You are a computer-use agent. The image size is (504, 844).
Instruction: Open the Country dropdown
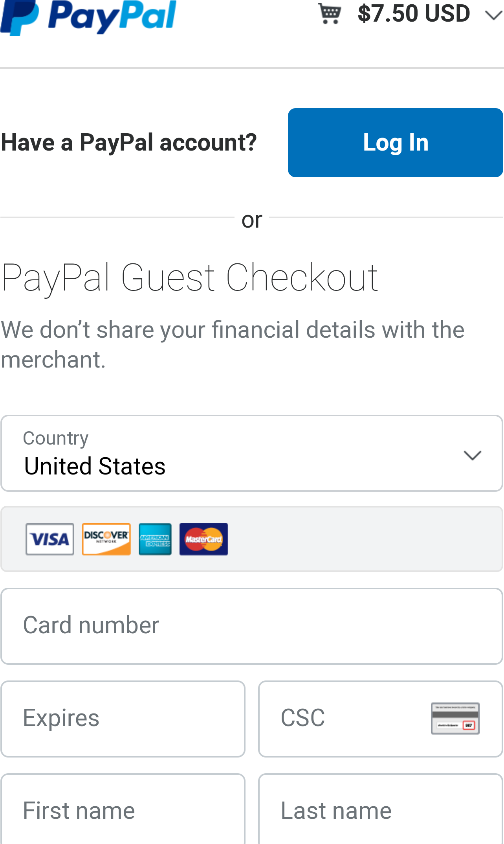point(252,453)
